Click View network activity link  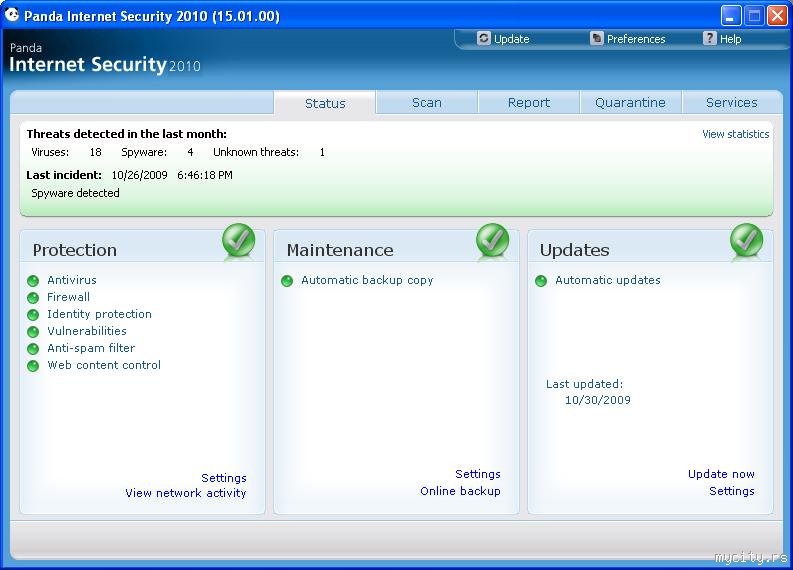[x=186, y=493]
